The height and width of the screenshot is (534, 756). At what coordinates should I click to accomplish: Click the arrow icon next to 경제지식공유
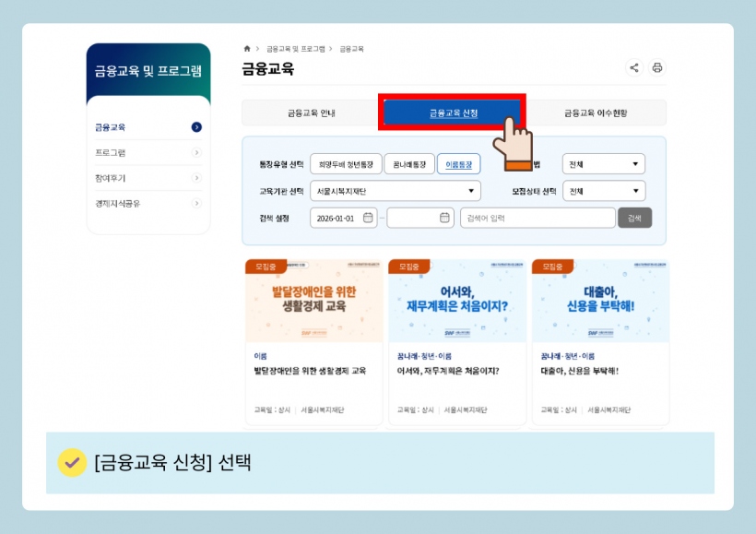tap(196, 203)
